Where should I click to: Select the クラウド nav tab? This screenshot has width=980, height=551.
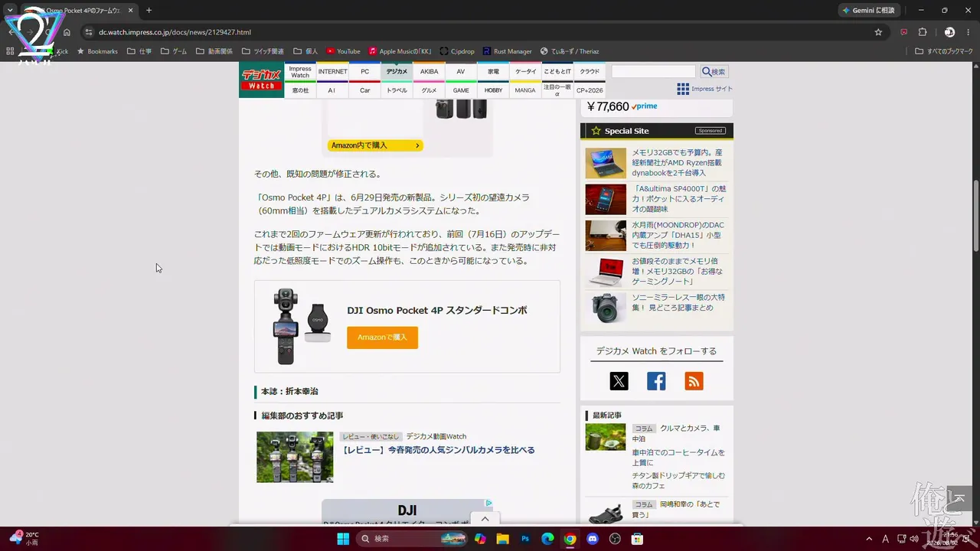tap(590, 71)
